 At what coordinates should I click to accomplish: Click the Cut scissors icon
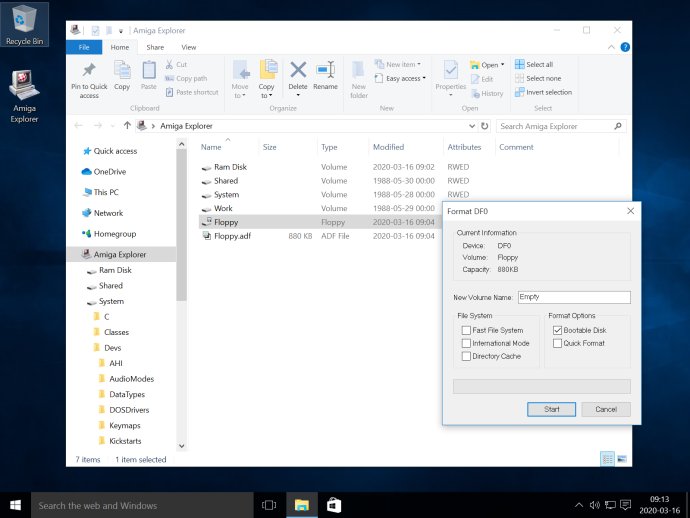click(x=169, y=65)
